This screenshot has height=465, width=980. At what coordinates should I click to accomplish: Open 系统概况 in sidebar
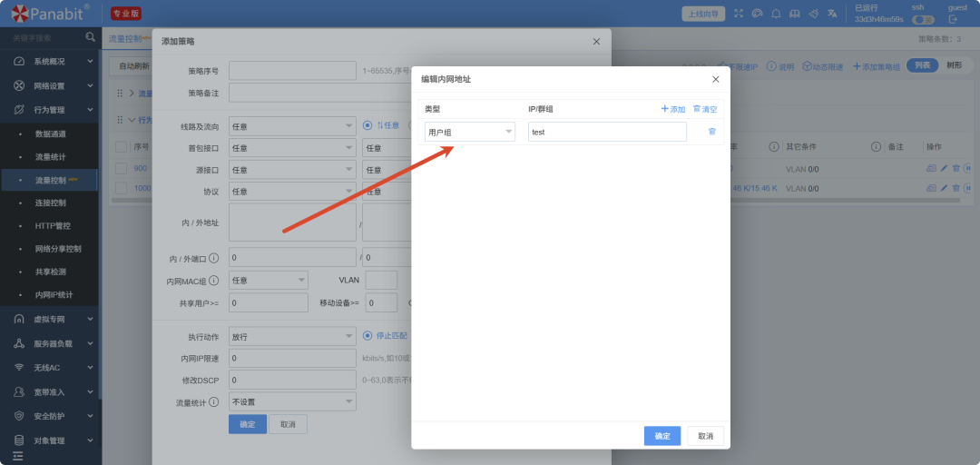tap(50, 62)
